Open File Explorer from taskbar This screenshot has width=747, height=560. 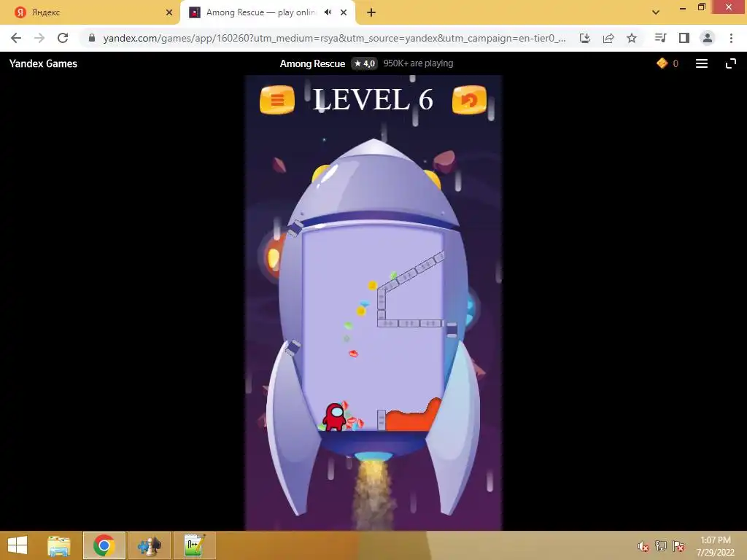pyautogui.click(x=59, y=545)
